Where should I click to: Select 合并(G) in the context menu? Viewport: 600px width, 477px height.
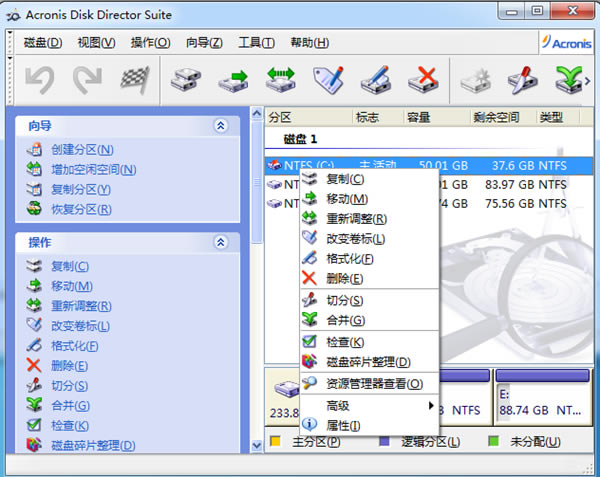point(345,320)
